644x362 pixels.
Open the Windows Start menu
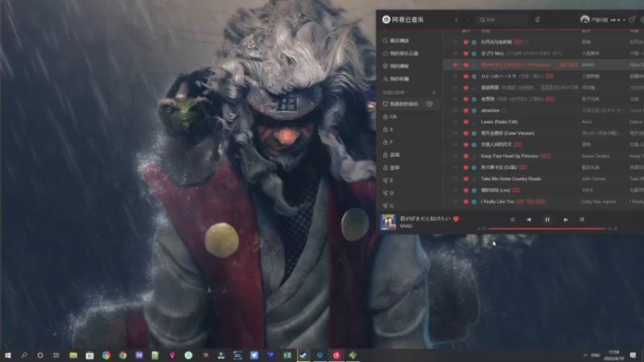(x=8, y=355)
